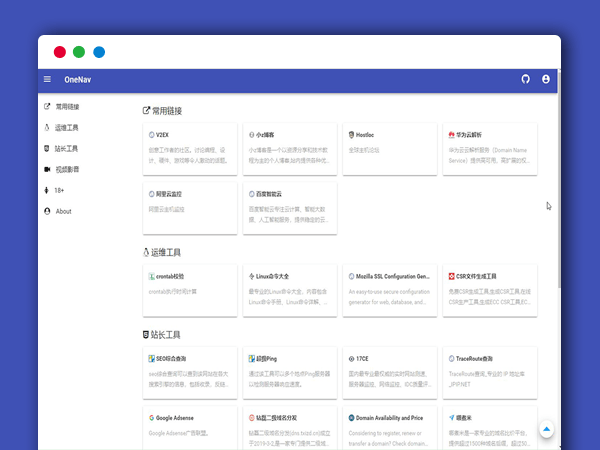This screenshot has width=600, height=450.
Task: Click the 华为云解析 logo icon
Action: pos(452,134)
